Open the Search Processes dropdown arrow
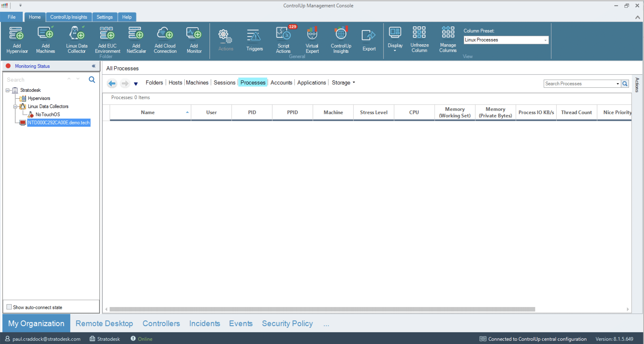This screenshot has height=344, width=644. (618, 84)
